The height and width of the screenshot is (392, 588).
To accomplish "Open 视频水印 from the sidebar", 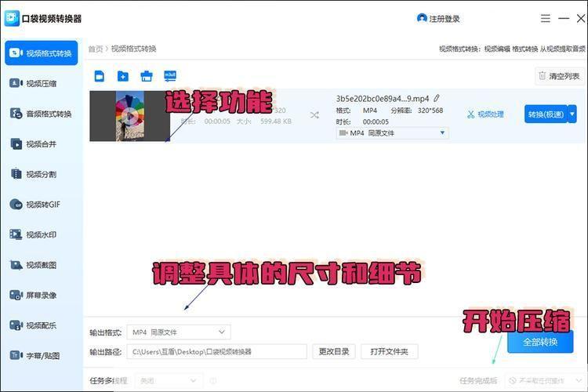I will tap(42, 234).
